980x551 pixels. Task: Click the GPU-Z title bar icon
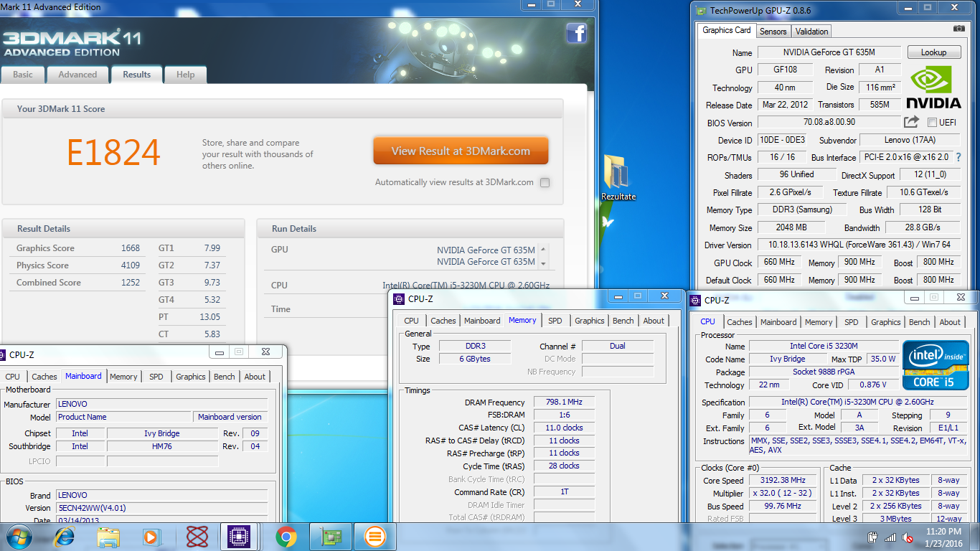pyautogui.click(x=700, y=11)
